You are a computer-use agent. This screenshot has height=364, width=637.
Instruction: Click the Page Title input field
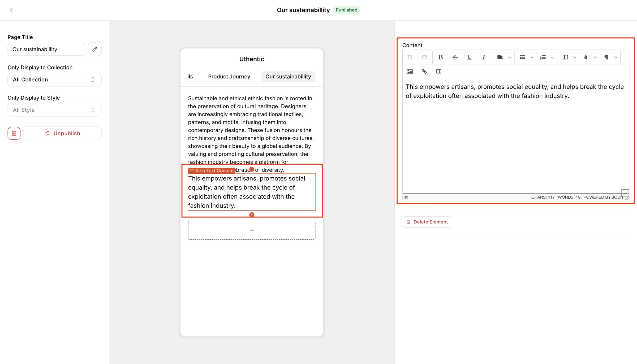click(46, 49)
